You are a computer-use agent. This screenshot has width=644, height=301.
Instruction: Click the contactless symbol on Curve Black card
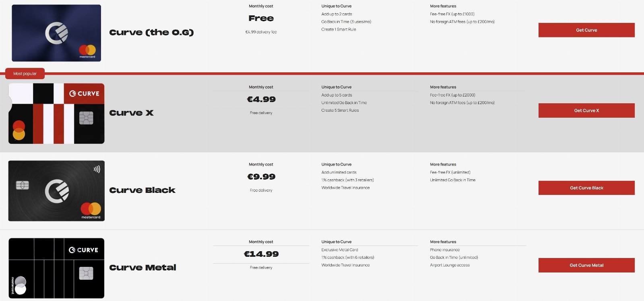(97, 169)
